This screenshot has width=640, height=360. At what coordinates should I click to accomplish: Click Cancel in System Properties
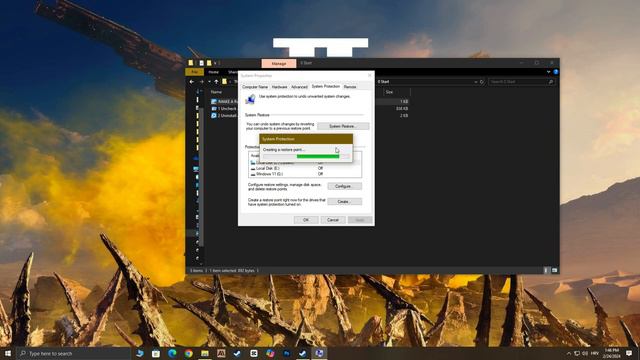(333, 220)
